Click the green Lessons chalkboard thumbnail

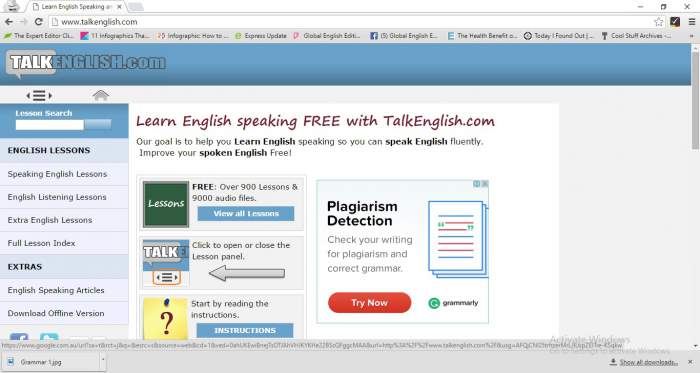click(x=166, y=204)
